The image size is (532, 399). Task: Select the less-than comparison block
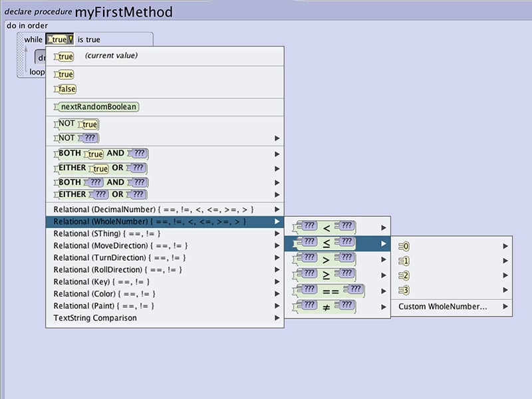pyautogui.click(x=327, y=227)
